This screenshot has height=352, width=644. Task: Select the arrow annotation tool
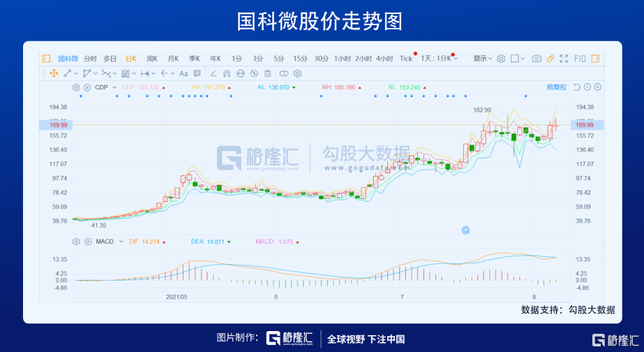[x=164, y=73]
